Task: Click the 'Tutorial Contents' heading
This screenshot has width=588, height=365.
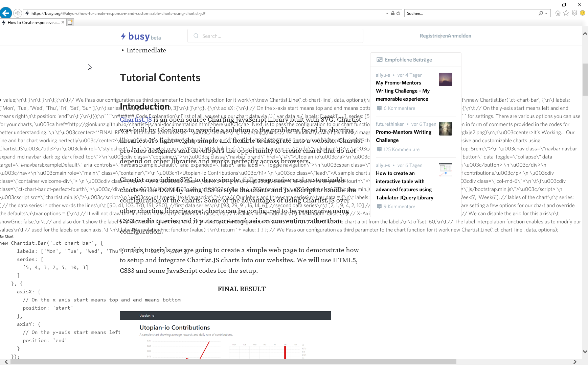Action: (160, 78)
